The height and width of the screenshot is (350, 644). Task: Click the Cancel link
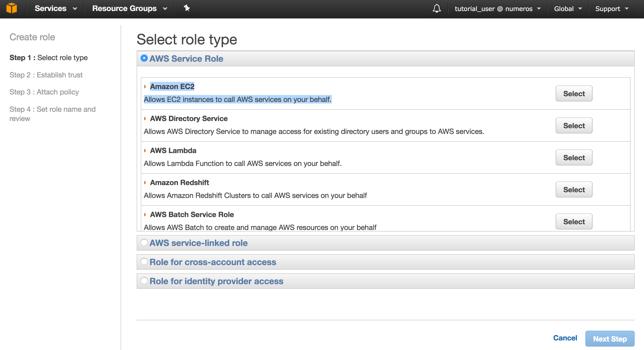pos(565,338)
